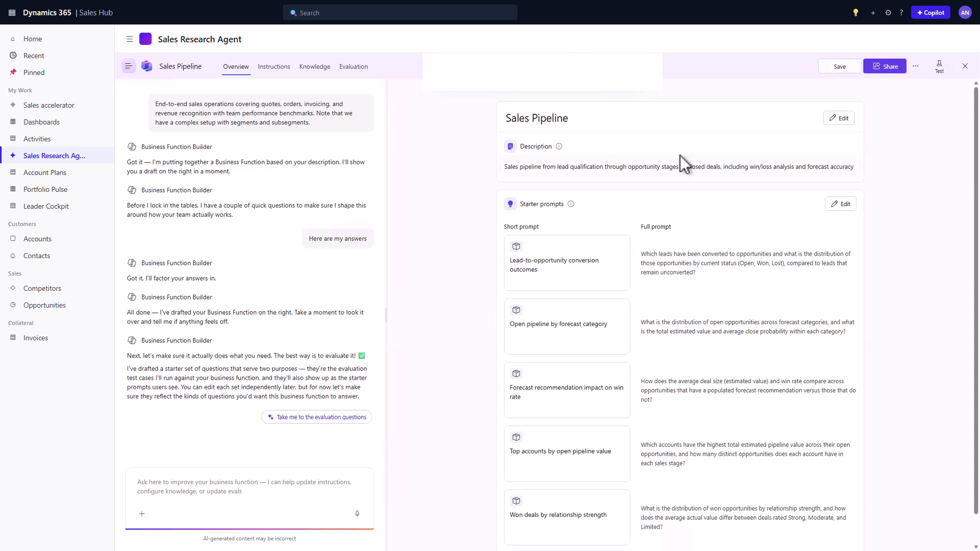Go to Home in sidebar
The image size is (980, 551).
[x=57, y=39]
